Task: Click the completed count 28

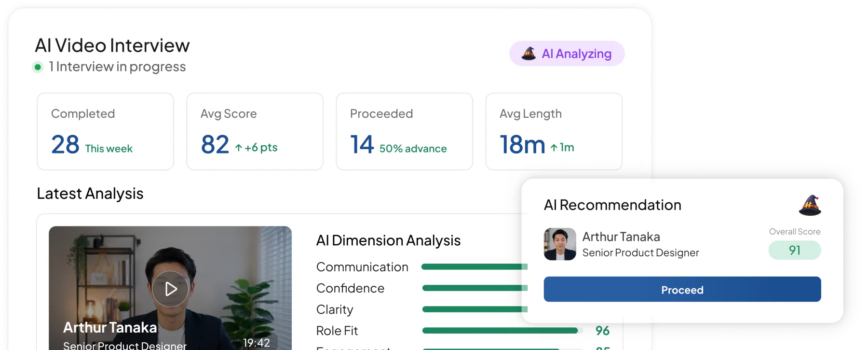Action: [x=65, y=144]
